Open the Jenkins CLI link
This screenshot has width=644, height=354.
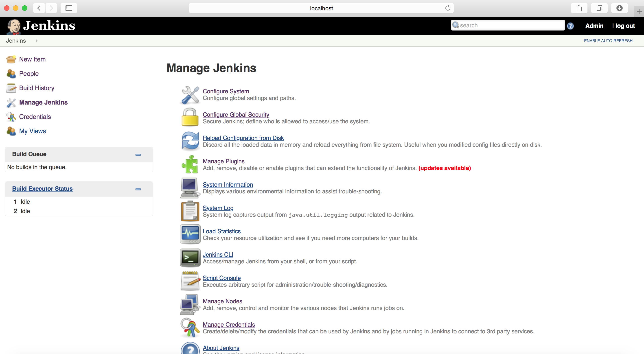pos(218,254)
